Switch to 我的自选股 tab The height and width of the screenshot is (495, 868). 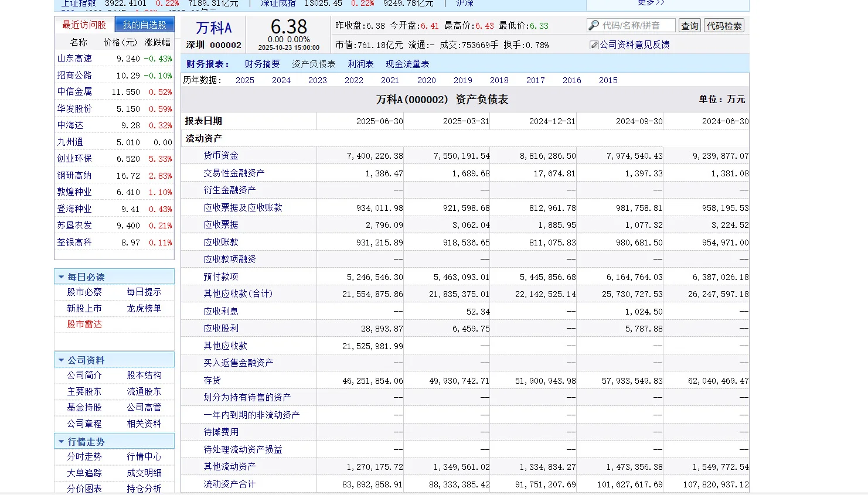pos(144,25)
